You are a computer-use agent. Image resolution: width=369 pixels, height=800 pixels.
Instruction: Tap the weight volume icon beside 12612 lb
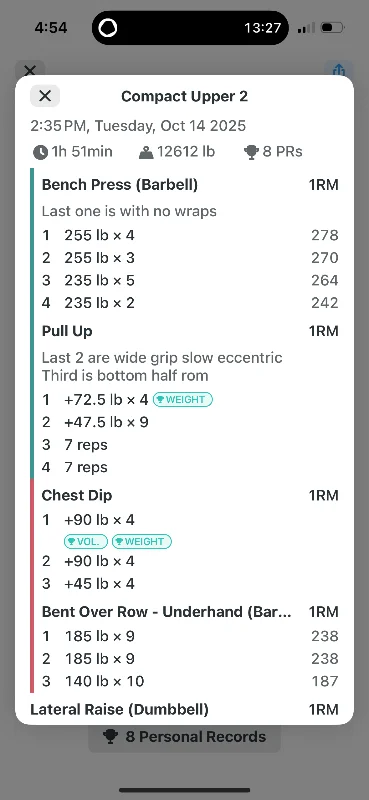tap(146, 153)
